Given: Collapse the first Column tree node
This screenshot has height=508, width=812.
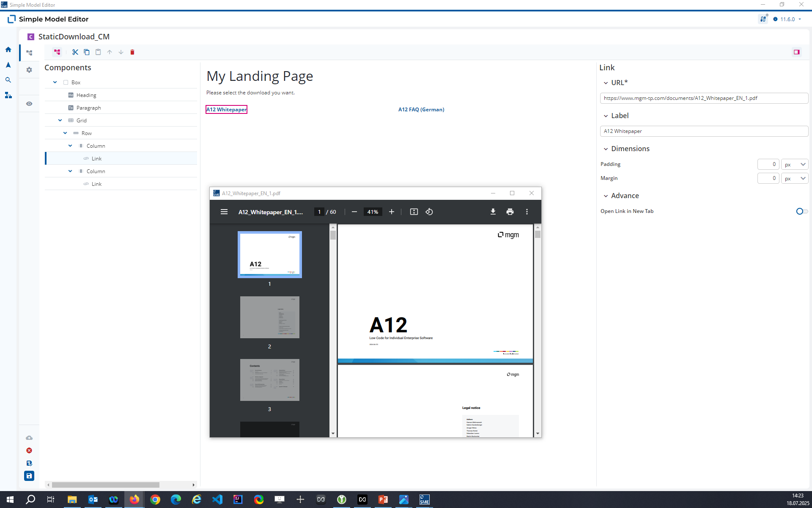Looking at the screenshot, I should pos(70,146).
